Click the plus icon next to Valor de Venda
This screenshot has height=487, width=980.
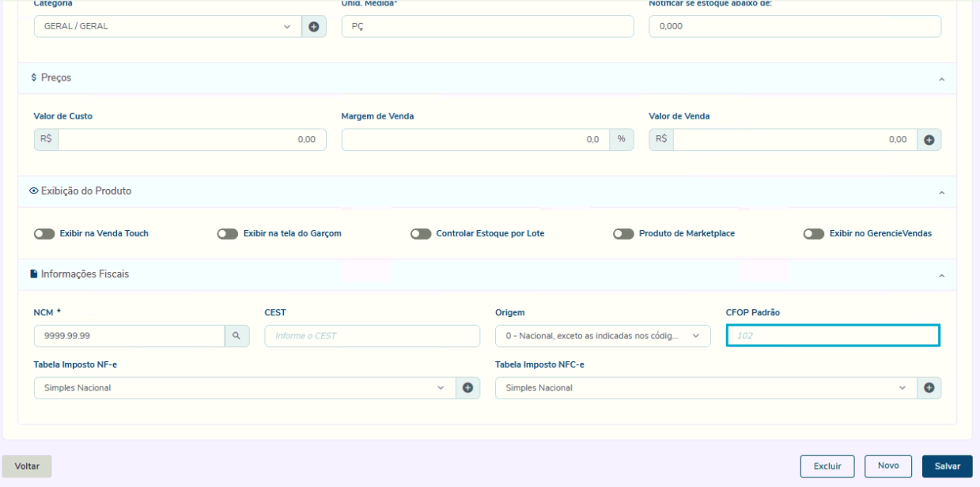tap(929, 140)
